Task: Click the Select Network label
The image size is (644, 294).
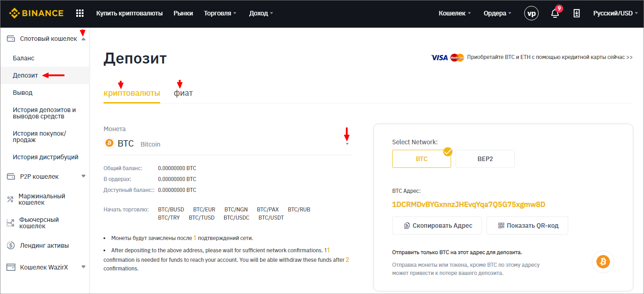Action: 415,142
